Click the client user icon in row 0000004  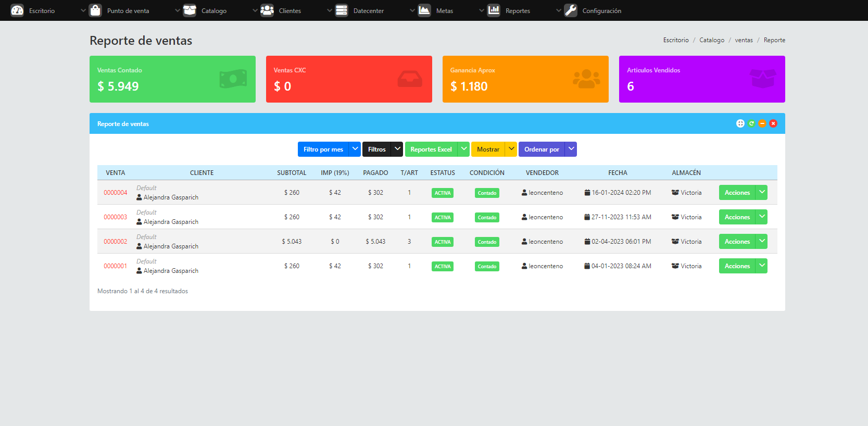pyautogui.click(x=139, y=197)
